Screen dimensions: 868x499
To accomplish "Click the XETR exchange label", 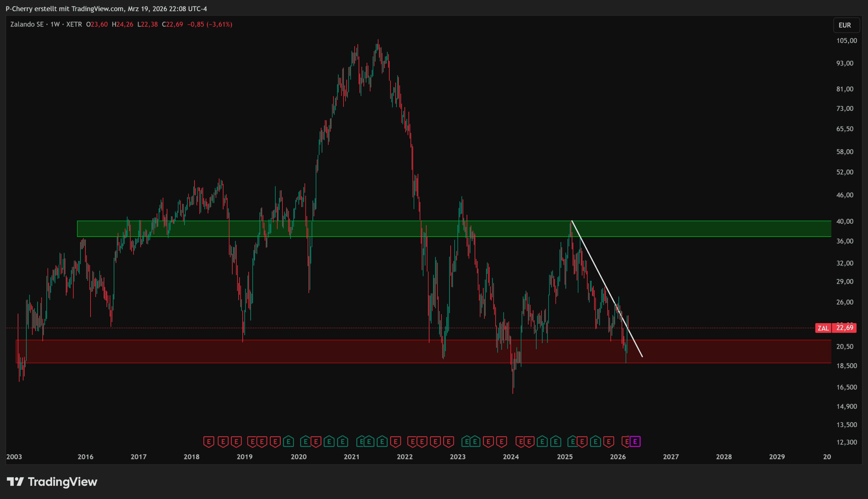I will pos(74,24).
